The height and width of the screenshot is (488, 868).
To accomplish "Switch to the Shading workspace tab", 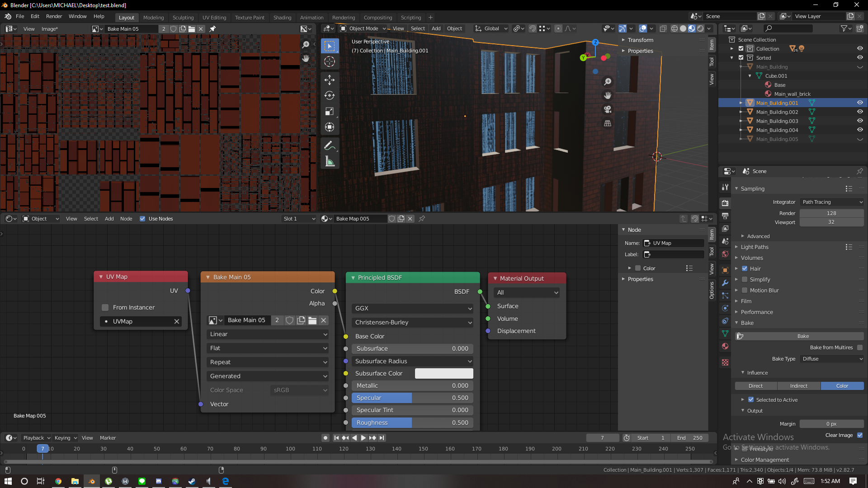I will coord(282,17).
